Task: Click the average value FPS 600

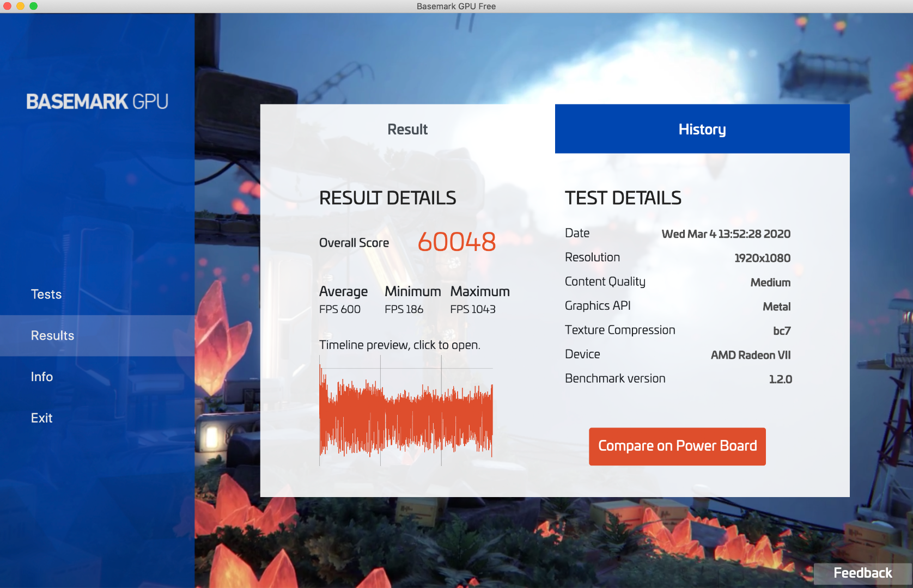Action: pyautogui.click(x=340, y=309)
